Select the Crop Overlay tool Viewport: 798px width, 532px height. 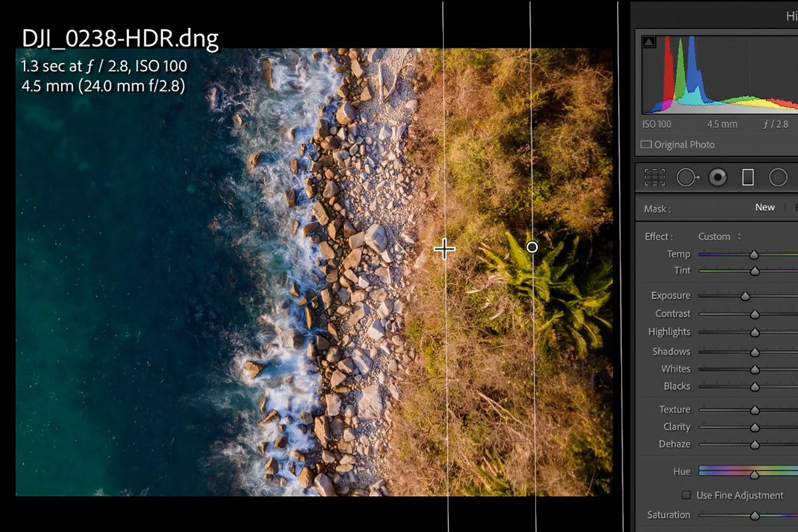pyautogui.click(x=655, y=177)
